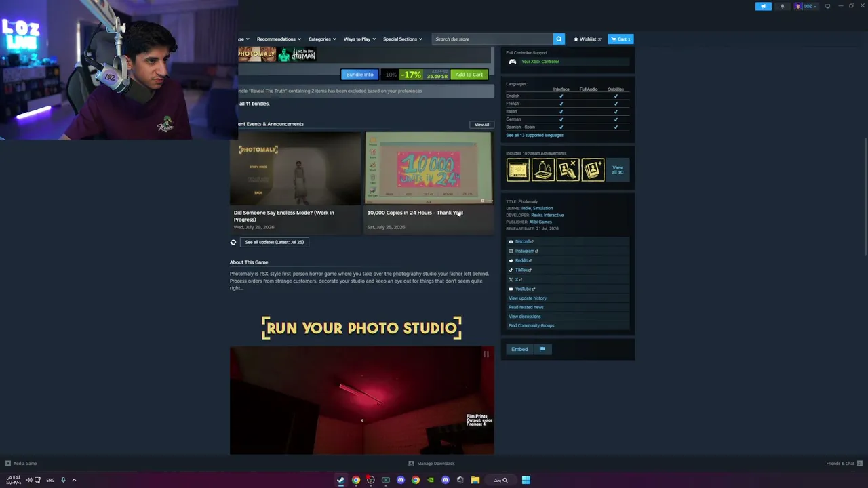View all recent events and announcements
The image size is (868, 488).
481,125
